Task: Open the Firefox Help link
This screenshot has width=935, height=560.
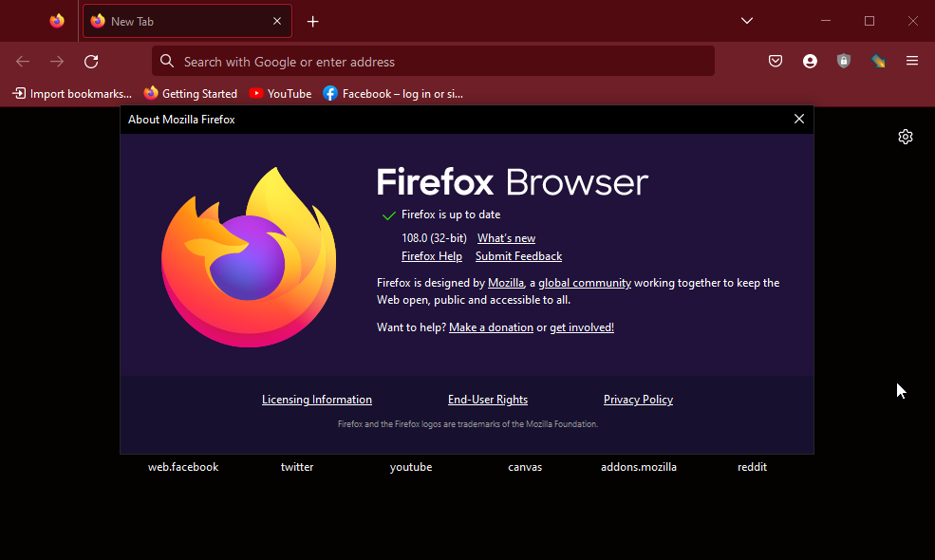Action: click(x=432, y=256)
